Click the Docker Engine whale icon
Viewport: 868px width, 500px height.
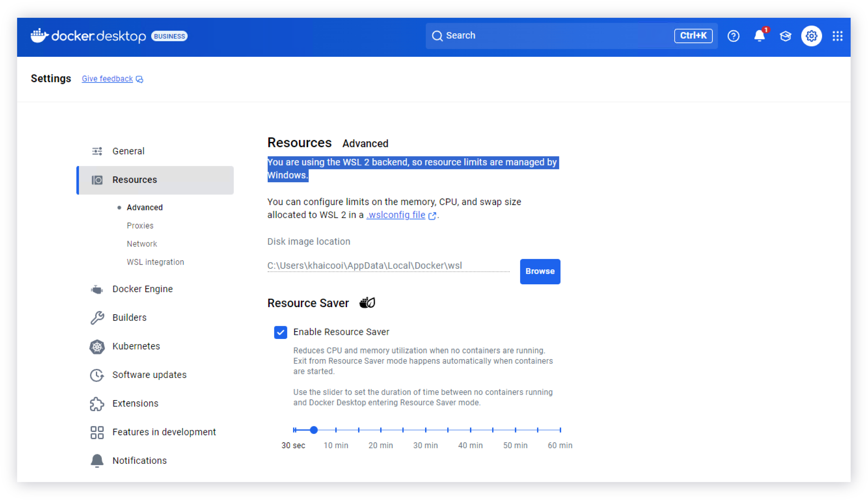97,289
